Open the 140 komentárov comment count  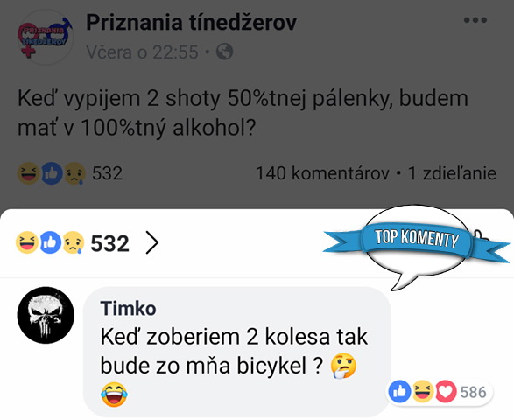[x=322, y=173]
